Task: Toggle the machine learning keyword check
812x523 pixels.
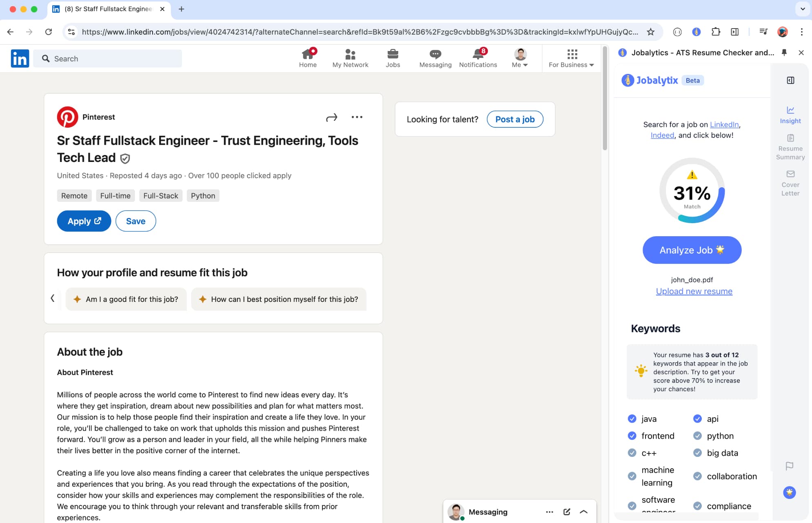Action: point(632,476)
